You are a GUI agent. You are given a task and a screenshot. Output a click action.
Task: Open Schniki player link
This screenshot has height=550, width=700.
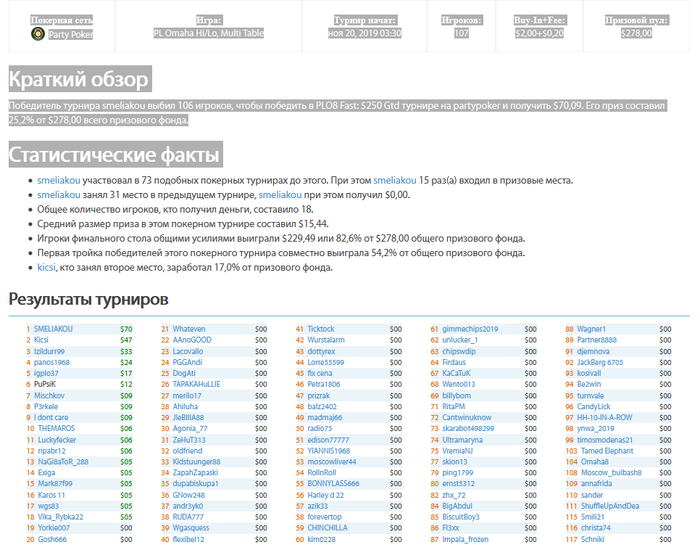(x=592, y=539)
